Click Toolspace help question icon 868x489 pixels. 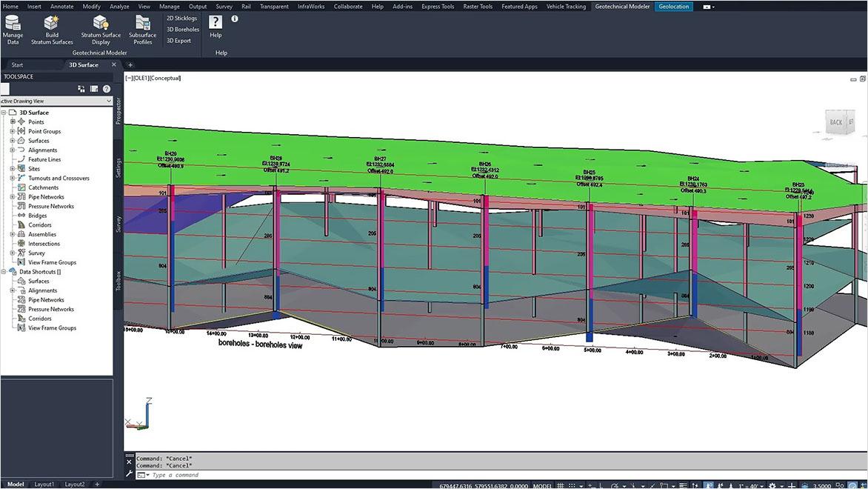pos(107,89)
